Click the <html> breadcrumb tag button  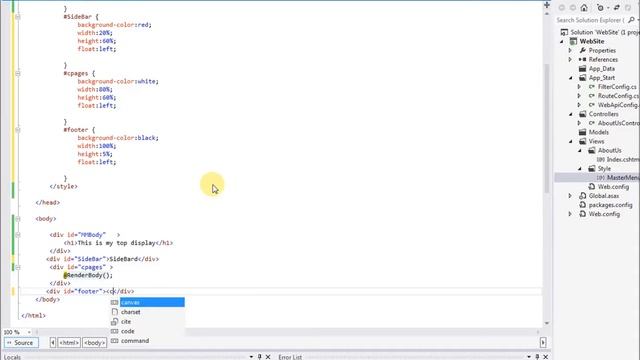(69, 343)
